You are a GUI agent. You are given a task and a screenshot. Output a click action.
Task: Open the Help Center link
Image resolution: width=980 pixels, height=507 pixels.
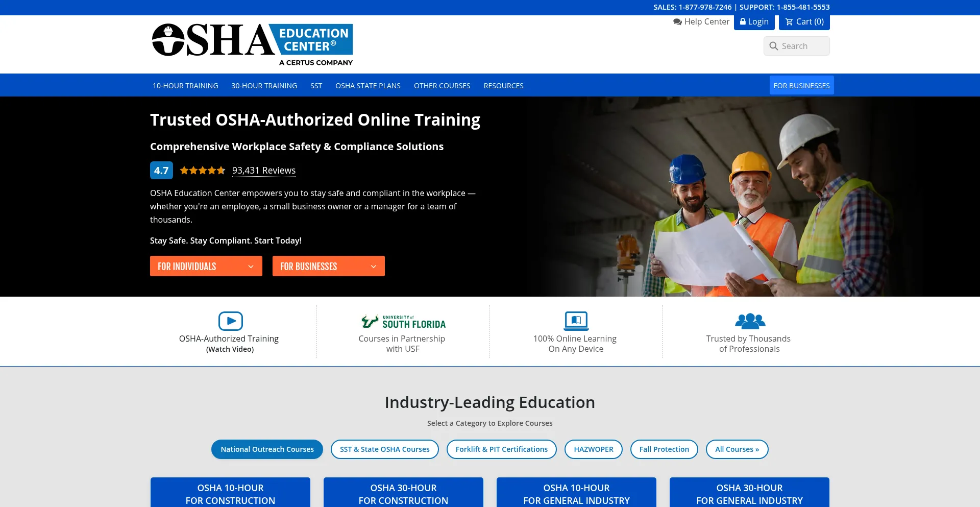[x=701, y=22]
